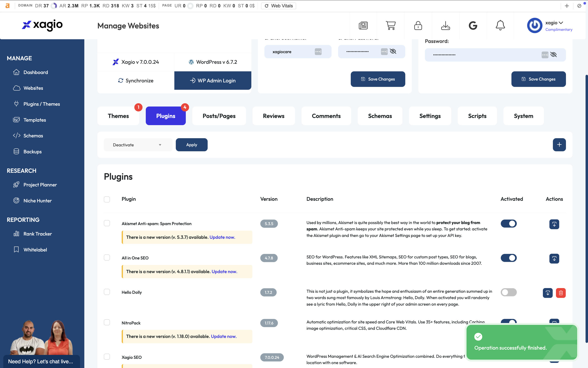588x368 pixels.
Task: Click the update icon for All in One SEO
Action: click(554, 258)
